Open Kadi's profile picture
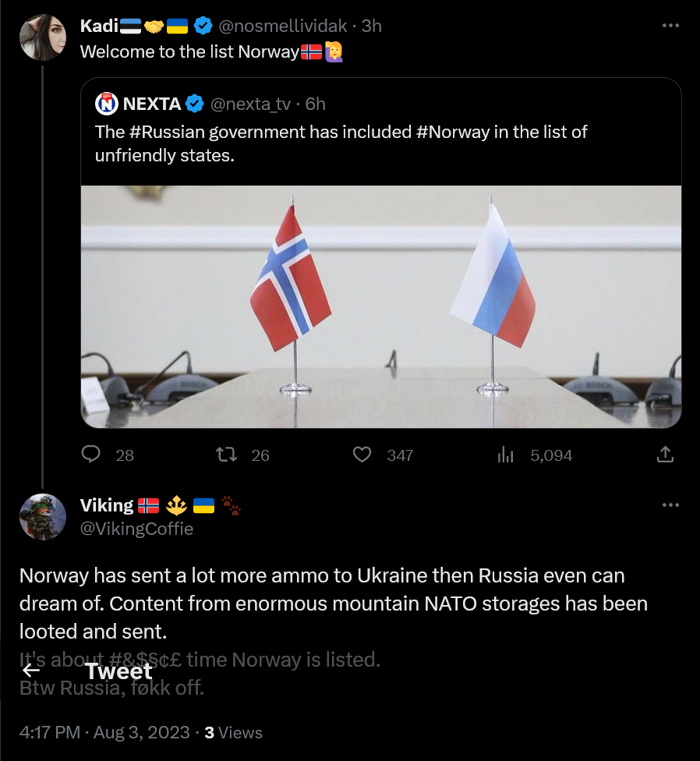 point(43,37)
